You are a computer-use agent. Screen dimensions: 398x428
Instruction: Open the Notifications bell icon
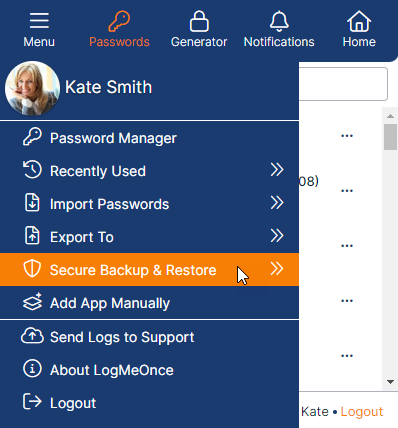pyautogui.click(x=279, y=21)
